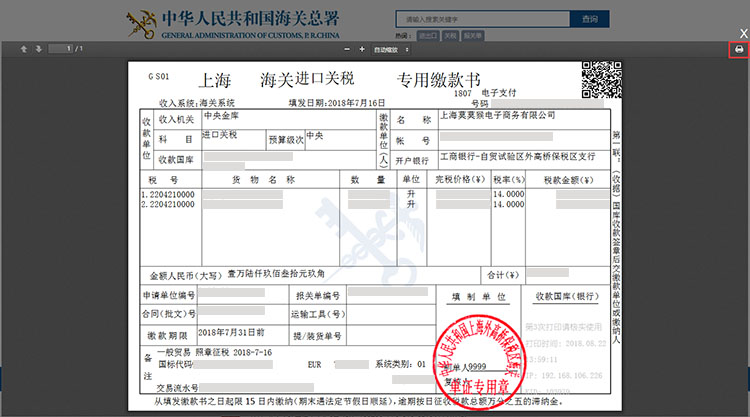The width and height of the screenshot is (750, 417).
Task: Open the 中华人民共和国海关总署 site title
Action: pos(250,19)
